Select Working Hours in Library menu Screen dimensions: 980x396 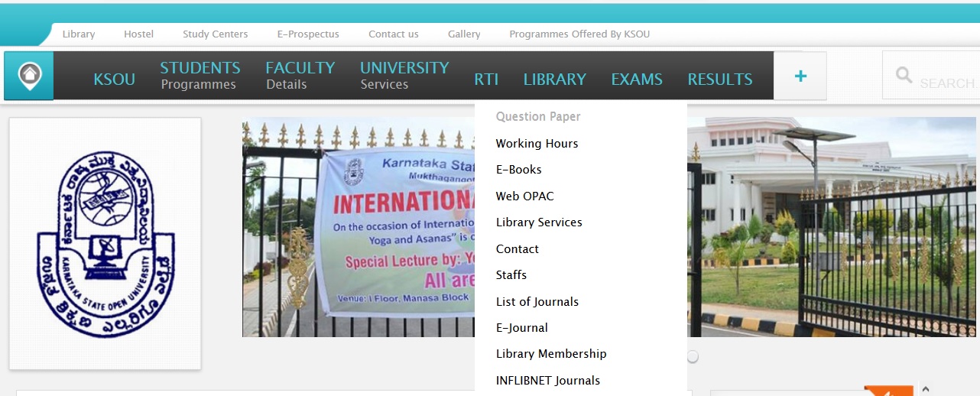tap(537, 144)
